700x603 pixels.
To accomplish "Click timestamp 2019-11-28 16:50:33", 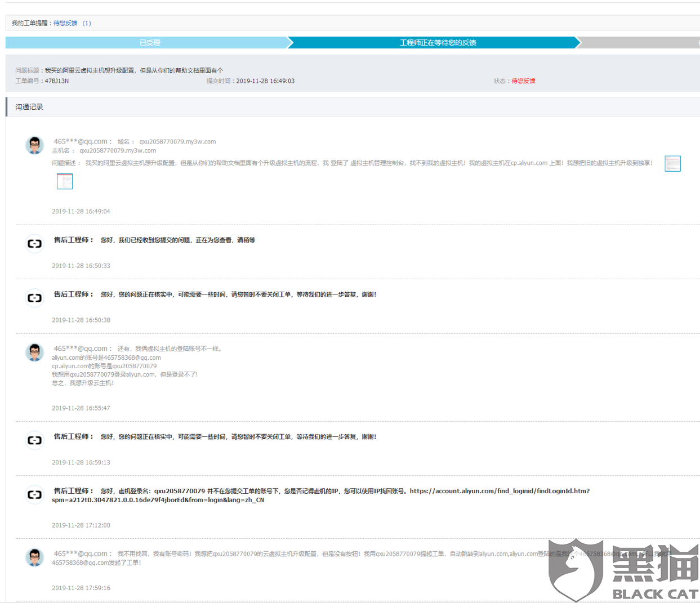I will tap(81, 266).
